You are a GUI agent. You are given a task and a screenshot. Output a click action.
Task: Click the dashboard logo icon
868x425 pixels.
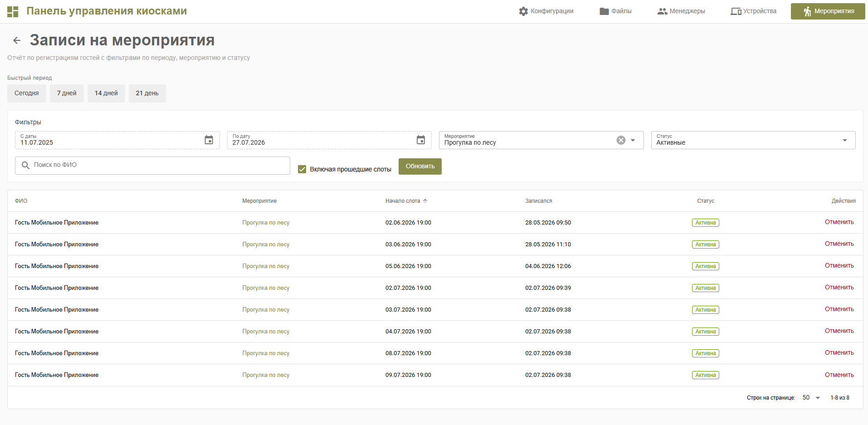coord(13,12)
